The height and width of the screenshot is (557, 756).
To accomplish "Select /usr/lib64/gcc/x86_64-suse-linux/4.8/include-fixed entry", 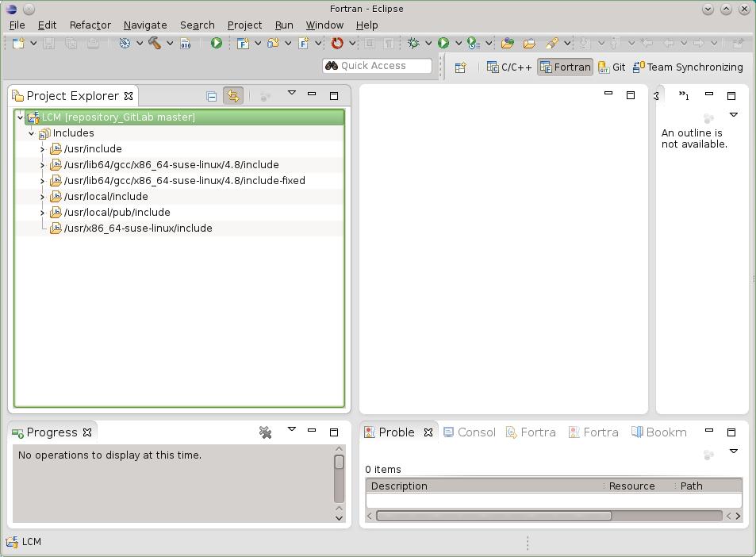I will pyautogui.click(x=185, y=181).
